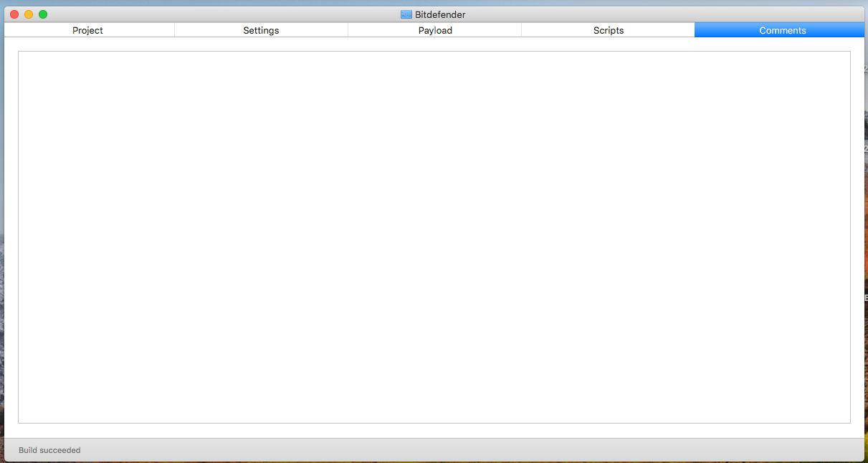Minimize the window using the yellow button
The width and height of the screenshot is (868, 463).
click(x=29, y=14)
